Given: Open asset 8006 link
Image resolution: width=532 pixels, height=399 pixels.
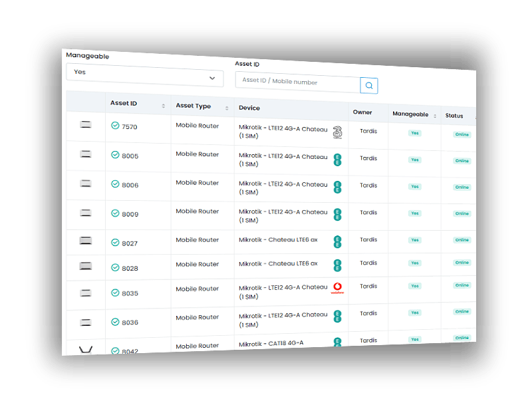Looking at the screenshot, I should (x=130, y=185).
